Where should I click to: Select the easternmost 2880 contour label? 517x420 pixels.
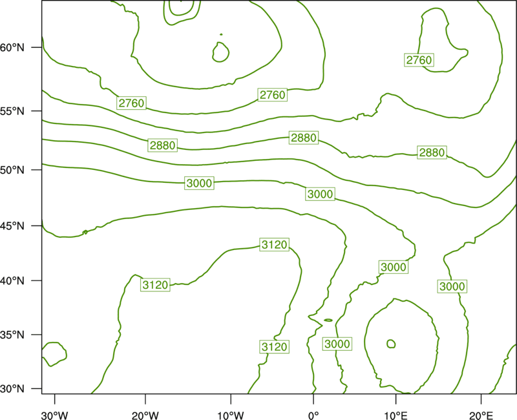click(432, 152)
